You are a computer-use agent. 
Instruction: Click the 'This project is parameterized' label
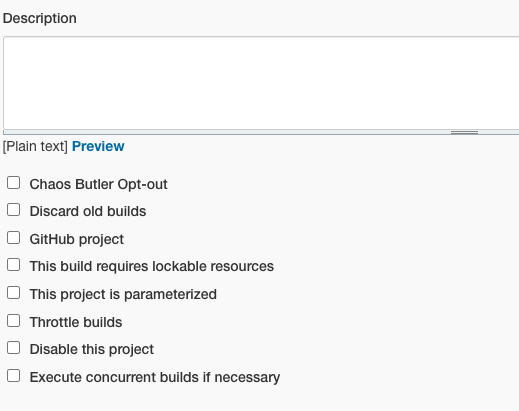click(x=123, y=294)
